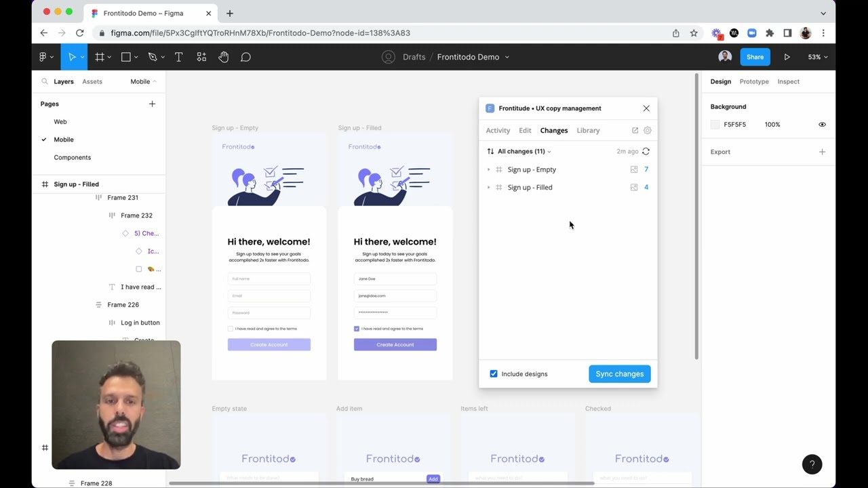The image size is (868, 488).
Task: Click the user avatar in Figma toolbar
Action: point(725,57)
